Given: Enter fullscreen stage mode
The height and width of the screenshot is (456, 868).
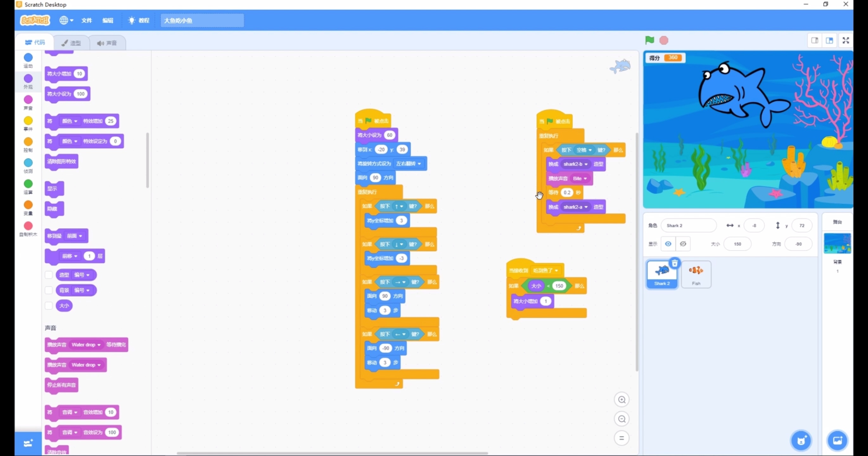Looking at the screenshot, I should [x=846, y=41].
